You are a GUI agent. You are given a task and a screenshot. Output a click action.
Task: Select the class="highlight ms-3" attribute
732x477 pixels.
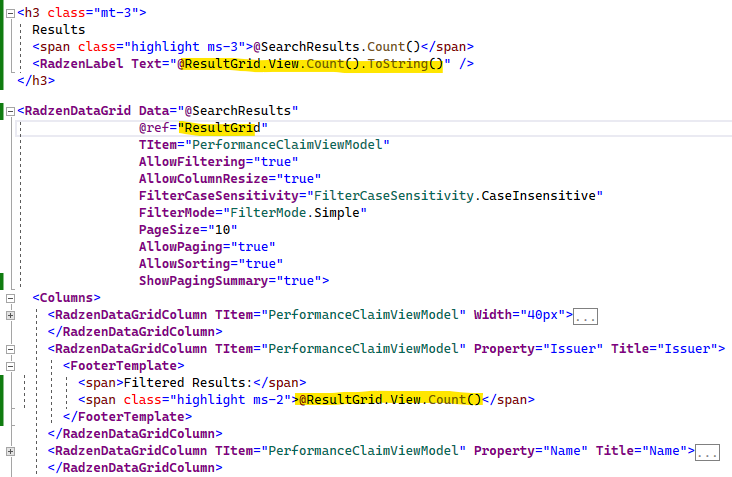(162, 47)
